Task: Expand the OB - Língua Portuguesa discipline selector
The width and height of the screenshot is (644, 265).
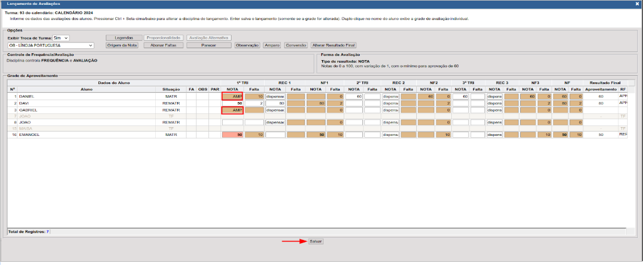Action: click(x=50, y=45)
